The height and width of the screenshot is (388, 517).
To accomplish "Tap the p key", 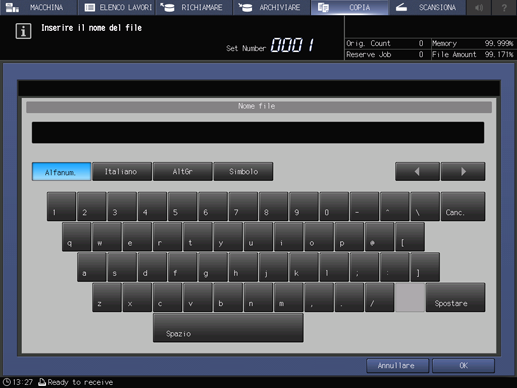I will coord(349,237).
